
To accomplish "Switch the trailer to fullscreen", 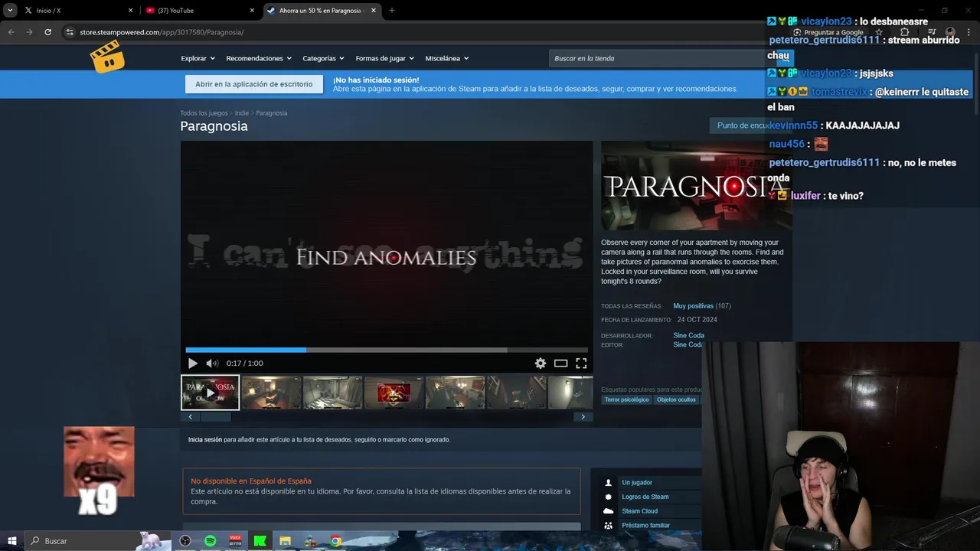I will (581, 364).
